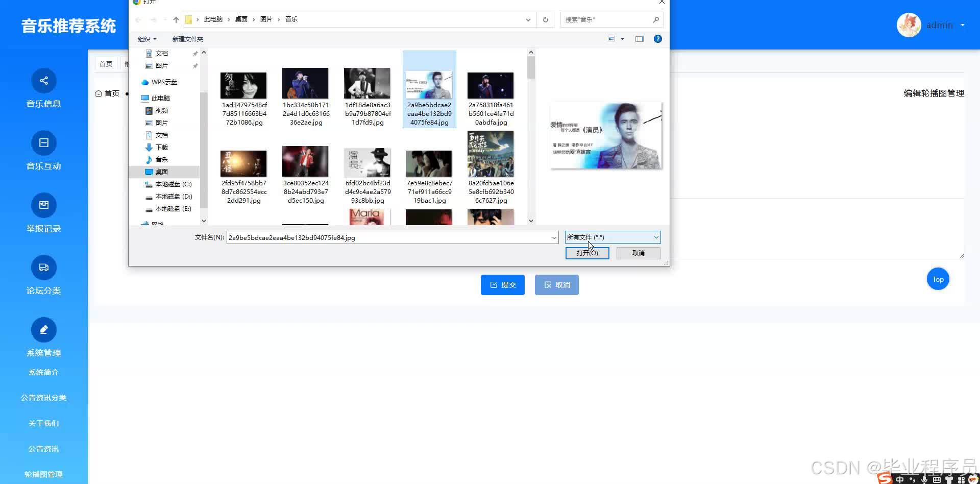Open 关于我们 submenu item

[x=43, y=423]
